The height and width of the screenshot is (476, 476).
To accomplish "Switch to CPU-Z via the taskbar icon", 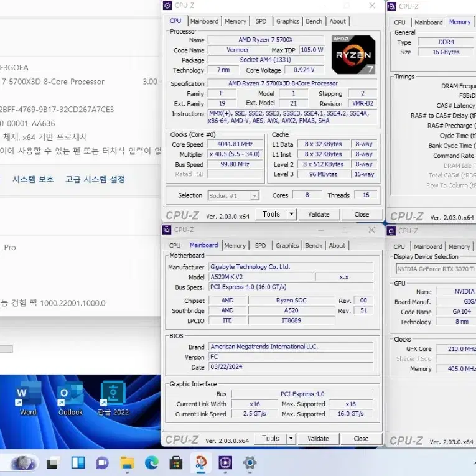I will (225, 464).
